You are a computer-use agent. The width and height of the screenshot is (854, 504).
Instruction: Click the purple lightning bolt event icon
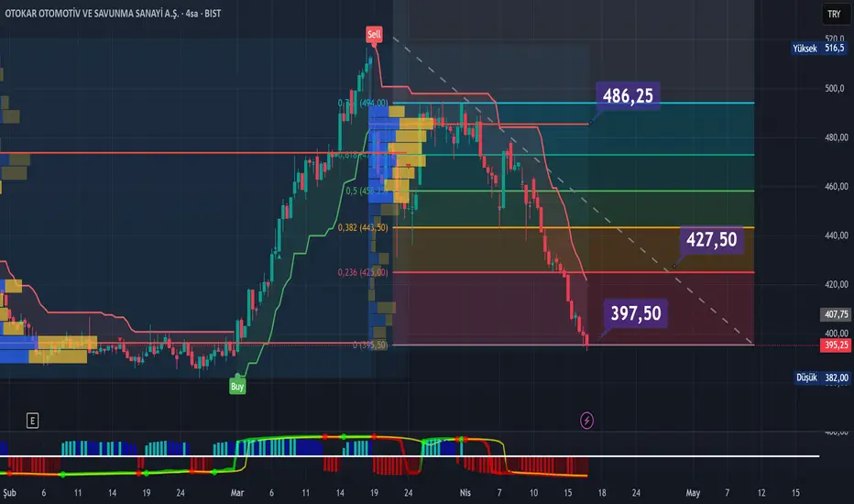click(586, 421)
